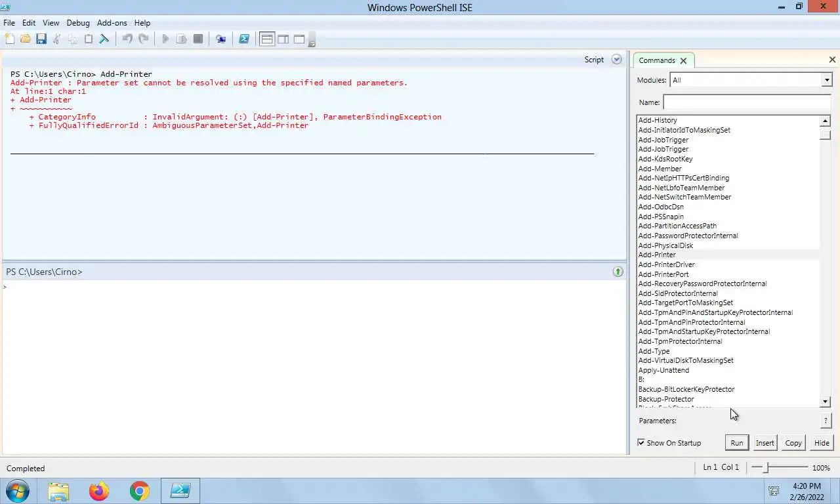
Task: Click the Save floppy disk icon
Action: 41,39
